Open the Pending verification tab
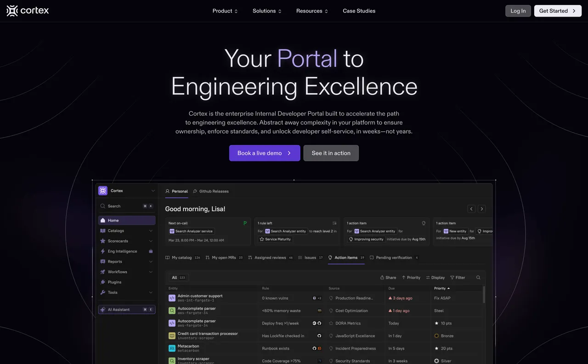The image size is (588, 364). coord(393,258)
